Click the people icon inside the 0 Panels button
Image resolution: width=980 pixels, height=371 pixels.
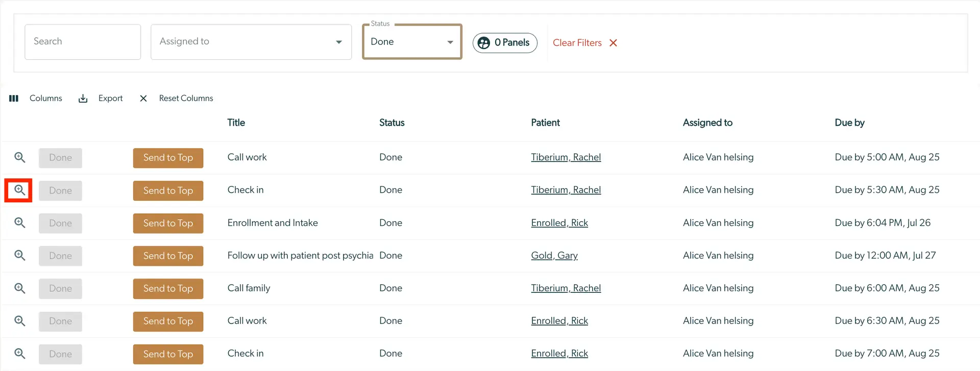(483, 43)
